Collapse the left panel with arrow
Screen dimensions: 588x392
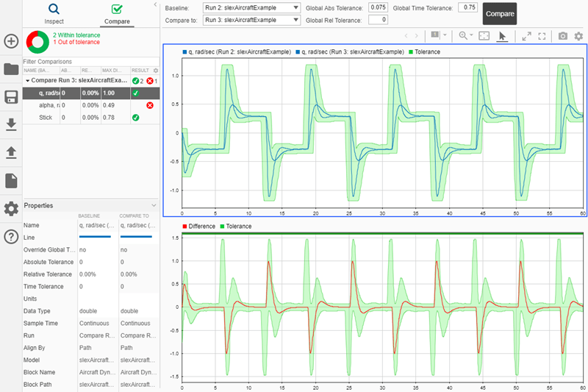(155, 4)
